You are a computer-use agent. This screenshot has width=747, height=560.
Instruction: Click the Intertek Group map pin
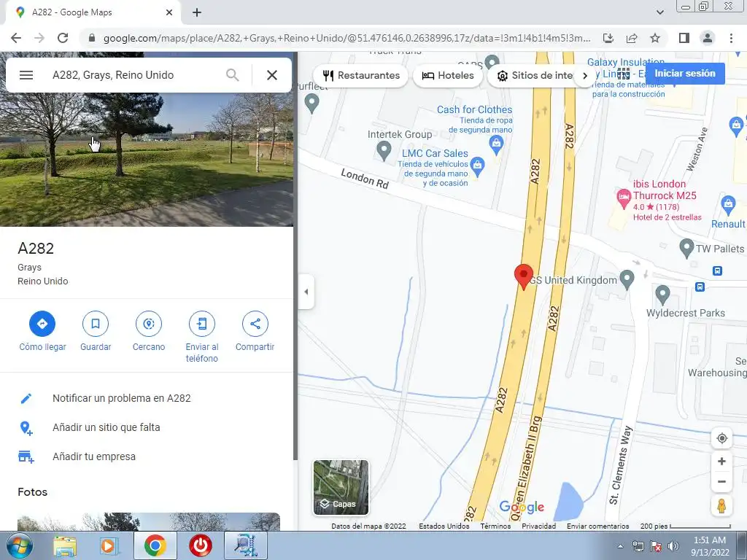click(384, 151)
